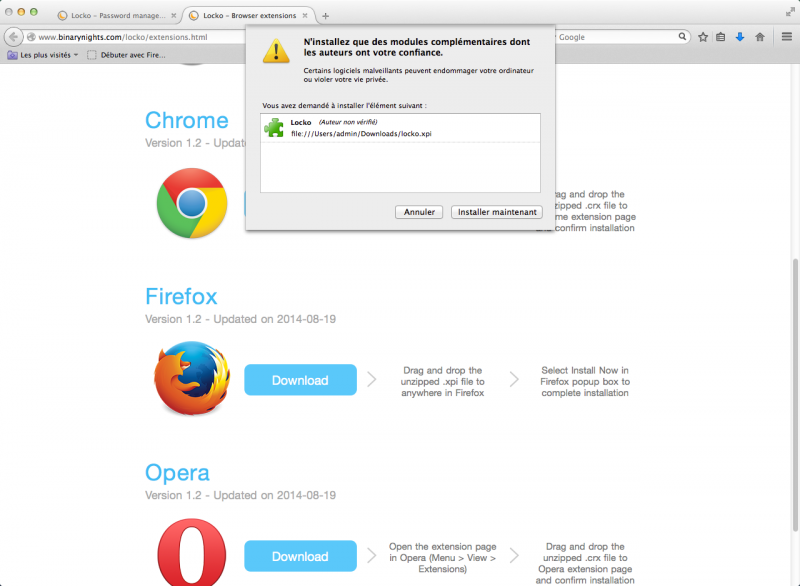The width and height of the screenshot is (800, 586).
Task: Click 'Select Install Now in Firefox' text
Action: (x=585, y=381)
